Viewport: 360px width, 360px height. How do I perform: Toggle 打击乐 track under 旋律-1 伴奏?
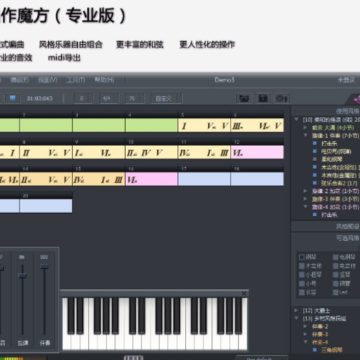click(315, 144)
